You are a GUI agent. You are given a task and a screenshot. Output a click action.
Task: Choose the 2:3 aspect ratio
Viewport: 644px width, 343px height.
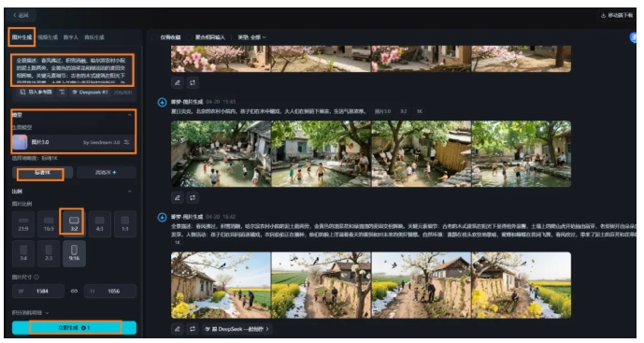[x=49, y=253]
